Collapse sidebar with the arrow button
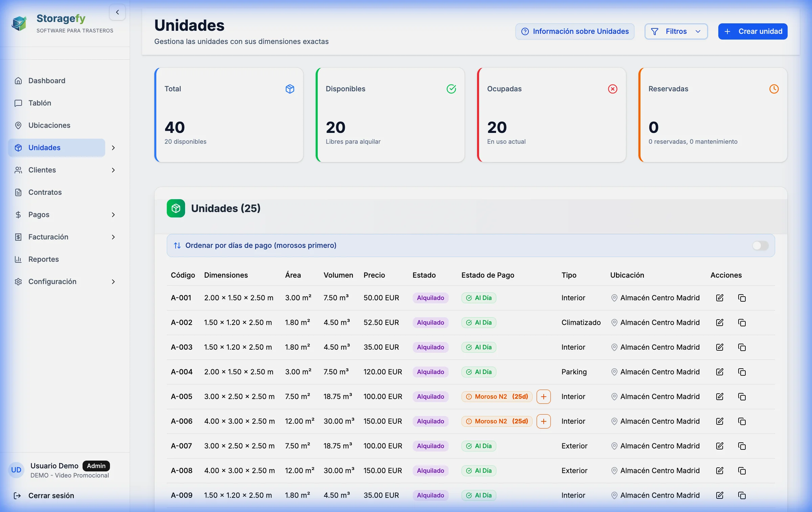Viewport: 812px width, 512px height. pyautogui.click(x=117, y=13)
